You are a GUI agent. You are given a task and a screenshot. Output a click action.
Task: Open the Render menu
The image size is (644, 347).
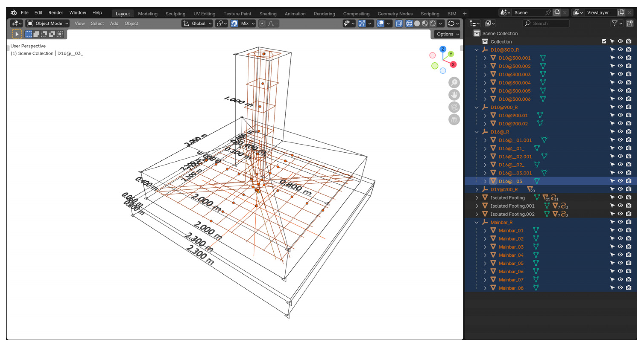[x=55, y=13]
